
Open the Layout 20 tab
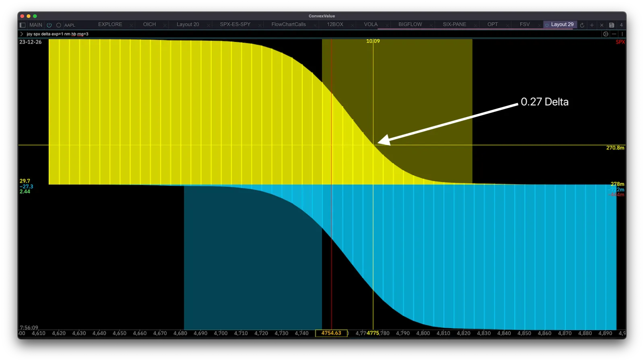coord(188,25)
